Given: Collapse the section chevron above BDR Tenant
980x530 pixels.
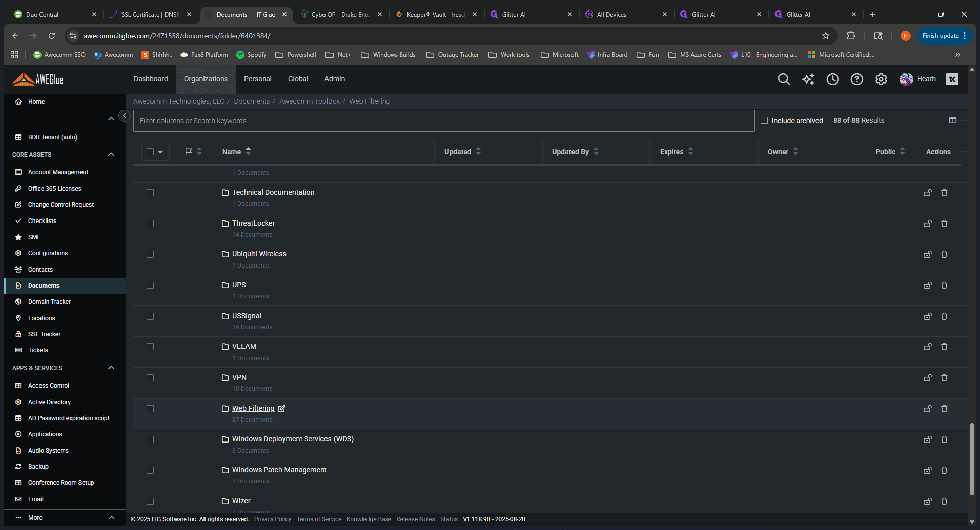Looking at the screenshot, I should pos(111,119).
